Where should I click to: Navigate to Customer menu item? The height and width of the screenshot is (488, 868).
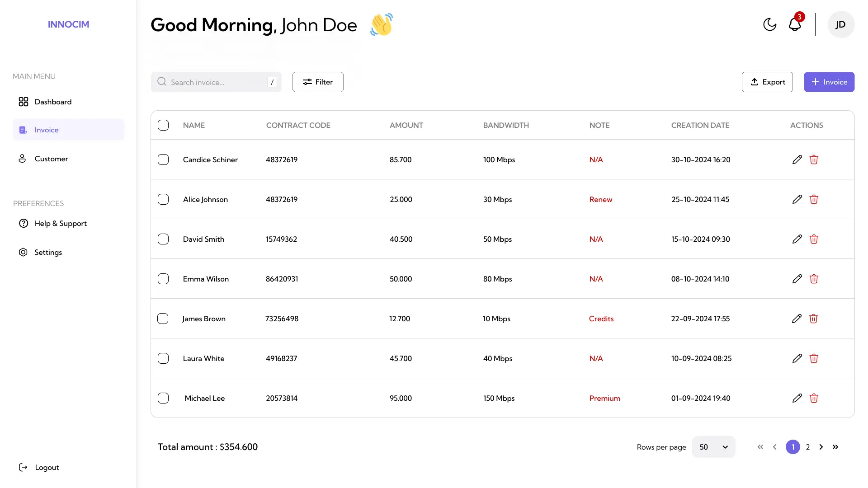click(51, 159)
